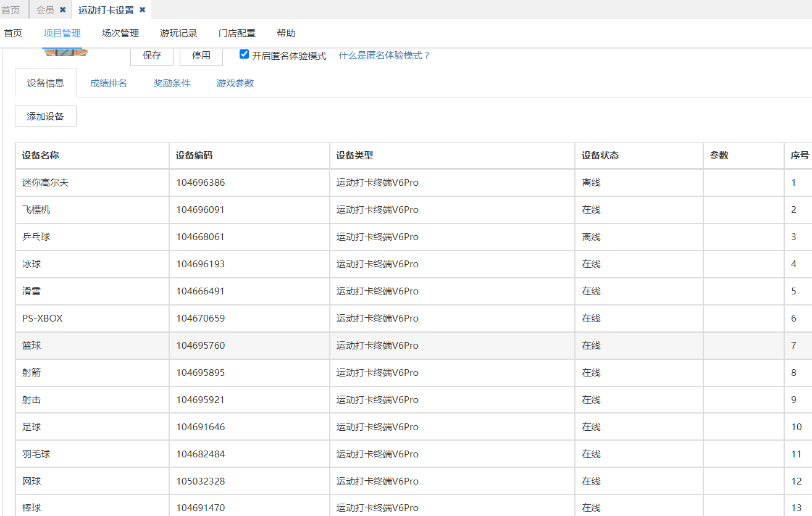Click device code 104666491
This screenshot has height=516, width=812.
pos(201,291)
